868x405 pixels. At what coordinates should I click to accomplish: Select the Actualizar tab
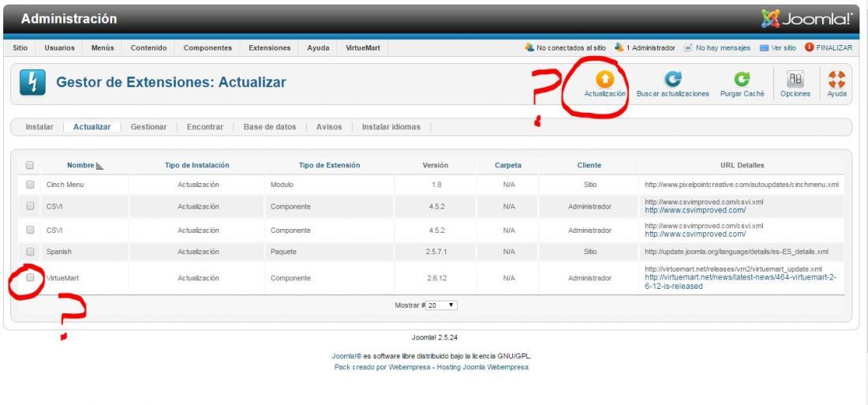click(92, 127)
